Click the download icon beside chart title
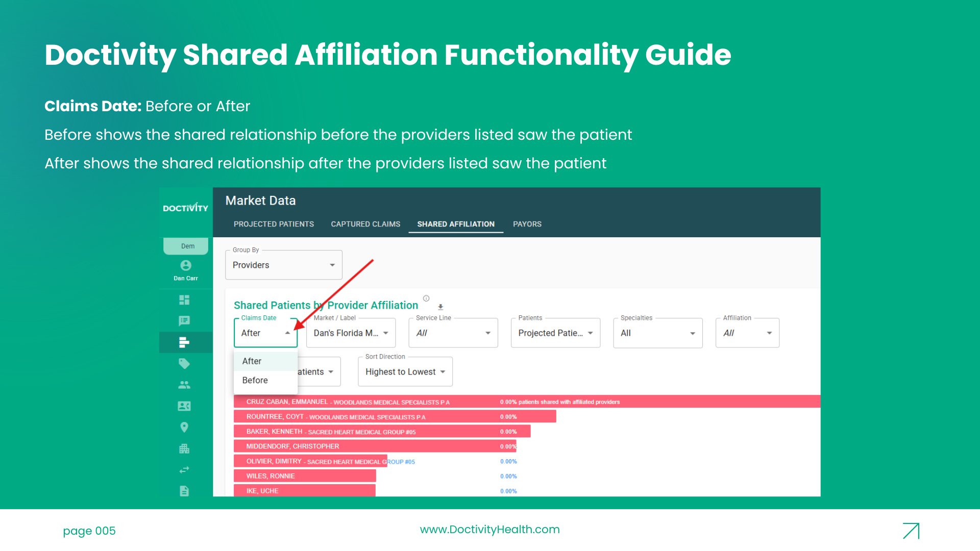The height and width of the screenshot is (551, 980). pyautogui.click(x=440, y=307)
